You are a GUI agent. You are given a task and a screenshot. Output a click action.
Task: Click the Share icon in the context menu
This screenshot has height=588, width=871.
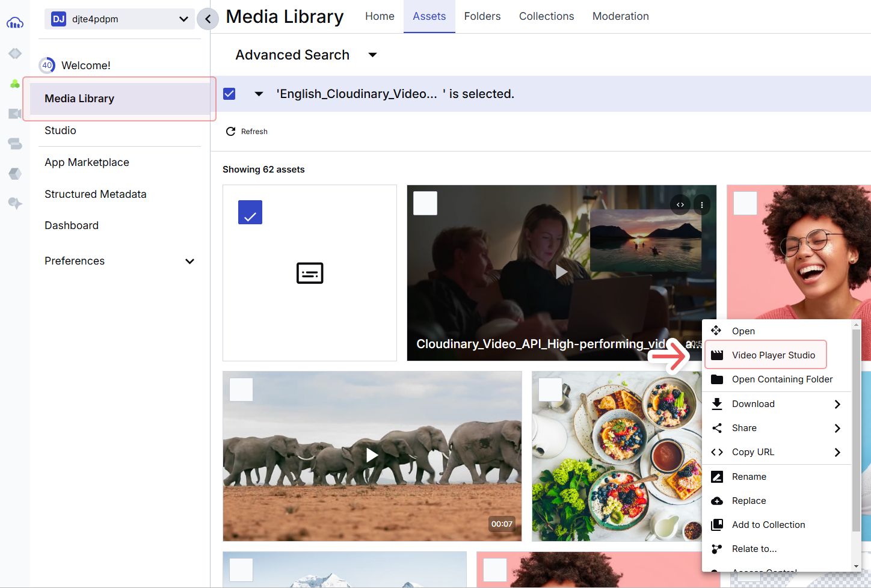pyautogui.click(x=717, y=428)
